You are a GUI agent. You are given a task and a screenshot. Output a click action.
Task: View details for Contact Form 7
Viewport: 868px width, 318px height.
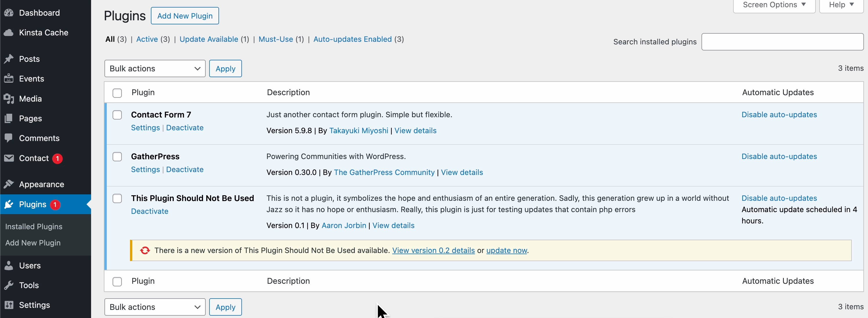(415, 131)
